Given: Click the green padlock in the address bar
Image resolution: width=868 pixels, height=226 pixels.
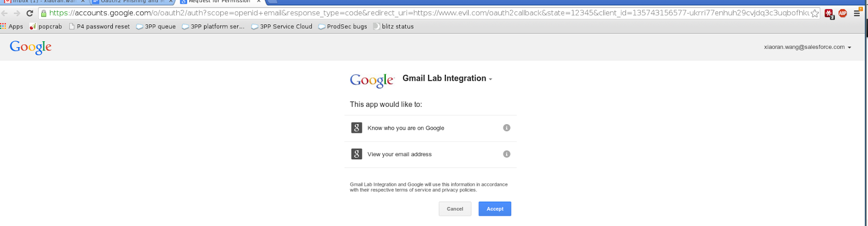Looking at the screenshot, I should pyautogui.click(x=43, y=13).
